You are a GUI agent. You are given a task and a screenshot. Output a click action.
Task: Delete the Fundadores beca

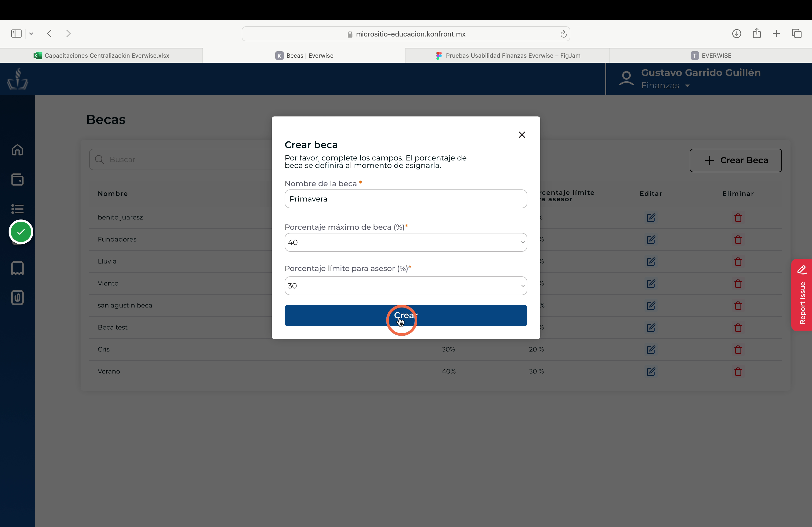pyautogui.click(x=738, y=240)
